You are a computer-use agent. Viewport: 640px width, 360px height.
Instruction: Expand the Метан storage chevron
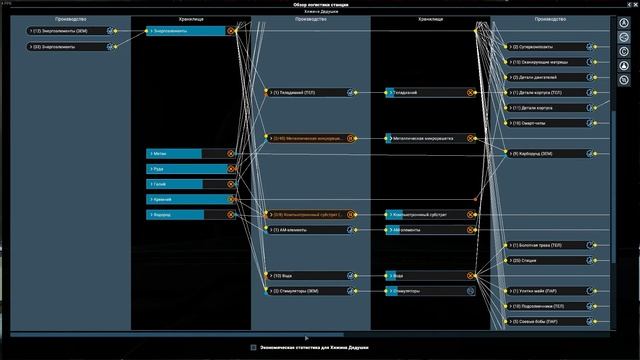coord(151,153)
